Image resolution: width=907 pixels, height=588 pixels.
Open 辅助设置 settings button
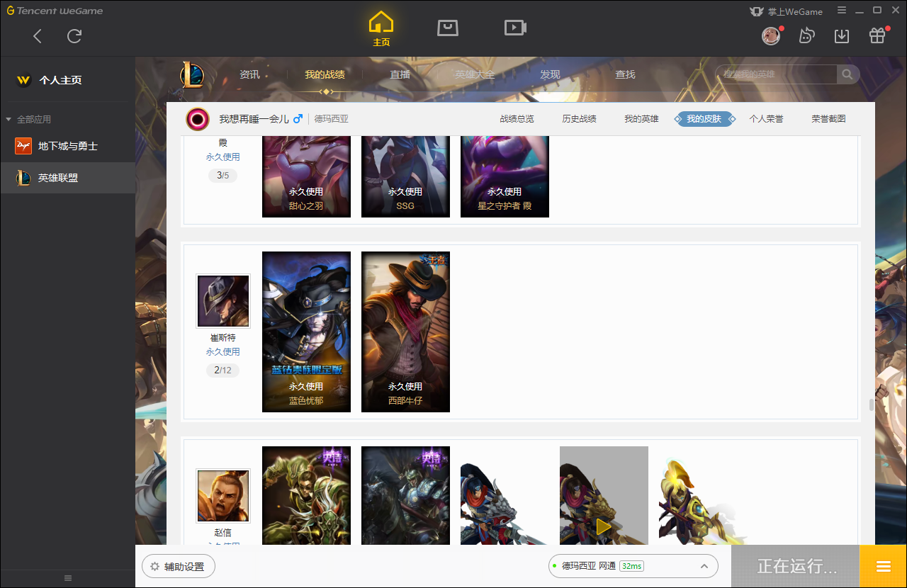(178, 567)
